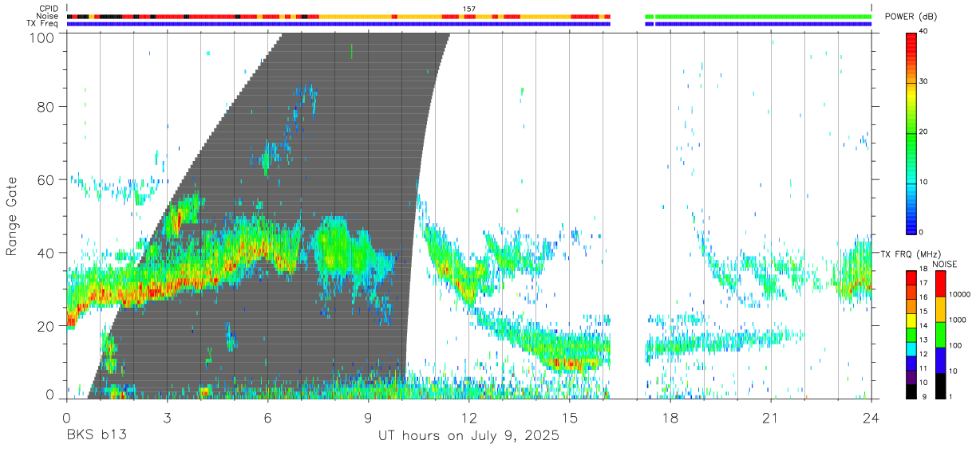Click the 1 label on noise scale
The width and height of the screenshot is (980, 452).
[950, 396]
